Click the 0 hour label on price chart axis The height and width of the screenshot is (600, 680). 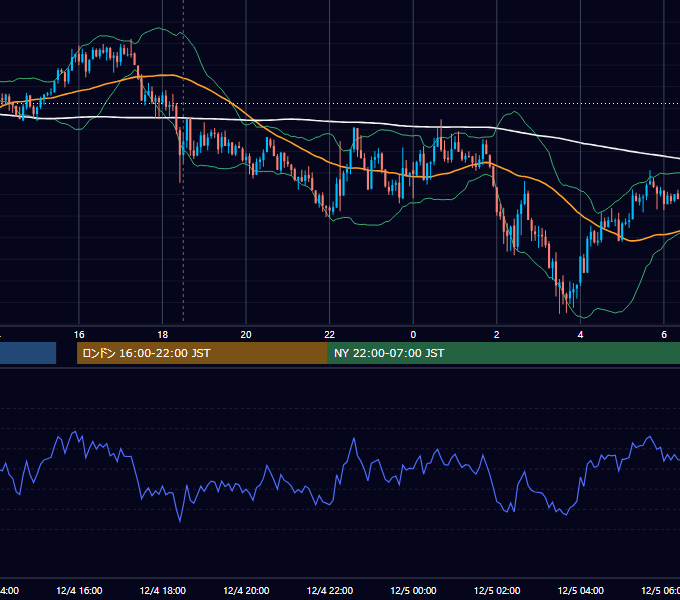point(413,335)
